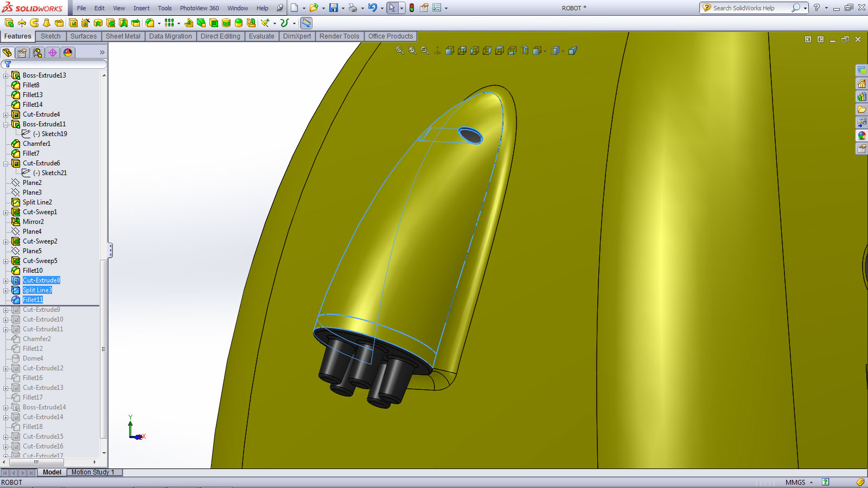Open the Hole Wizard tool
Viewport: 868px width, 488px height.
point(86,23)
